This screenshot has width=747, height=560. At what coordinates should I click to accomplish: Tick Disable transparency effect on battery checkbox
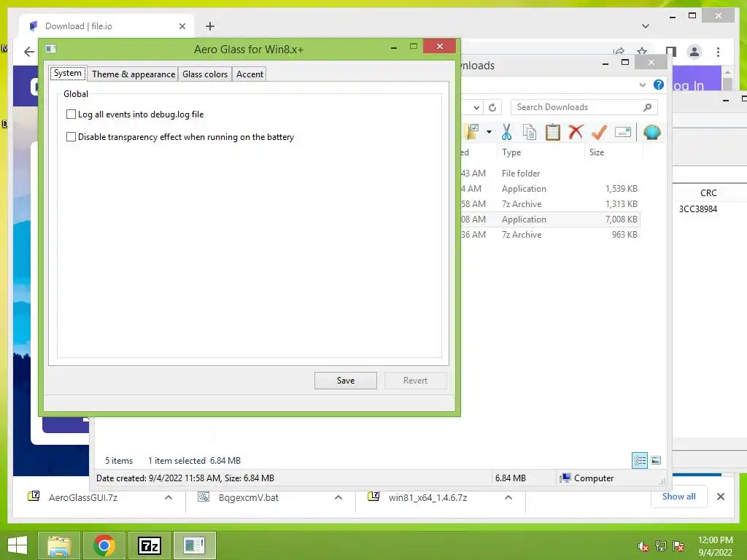click(x=71, y=137)
